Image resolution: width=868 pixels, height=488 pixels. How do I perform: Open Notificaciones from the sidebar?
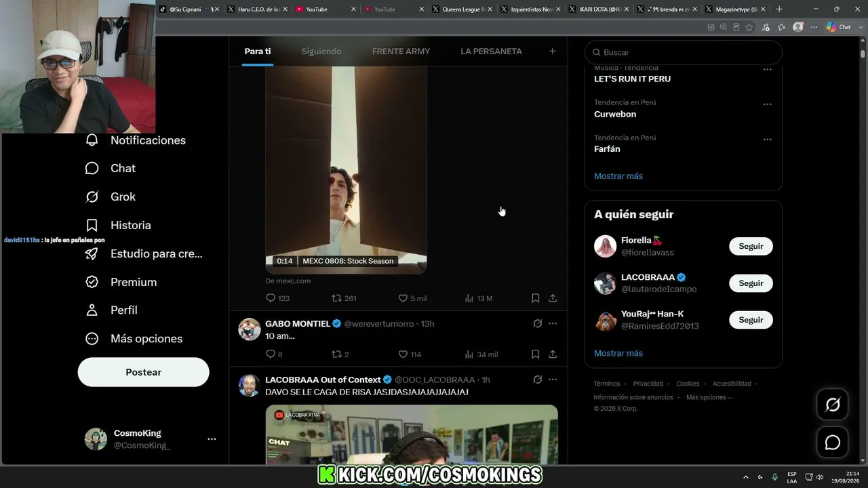pyautogui.click(x=136, y=140)
